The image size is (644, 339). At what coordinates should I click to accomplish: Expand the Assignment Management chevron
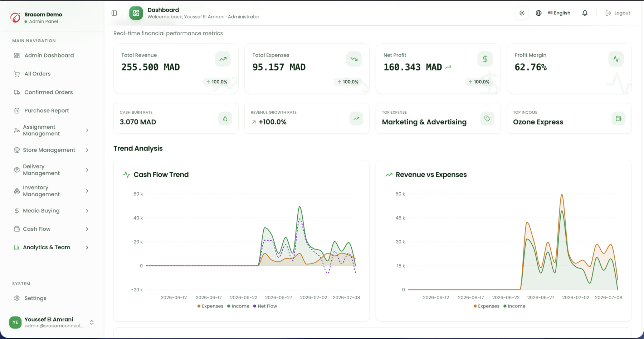[x=87, y=131]
